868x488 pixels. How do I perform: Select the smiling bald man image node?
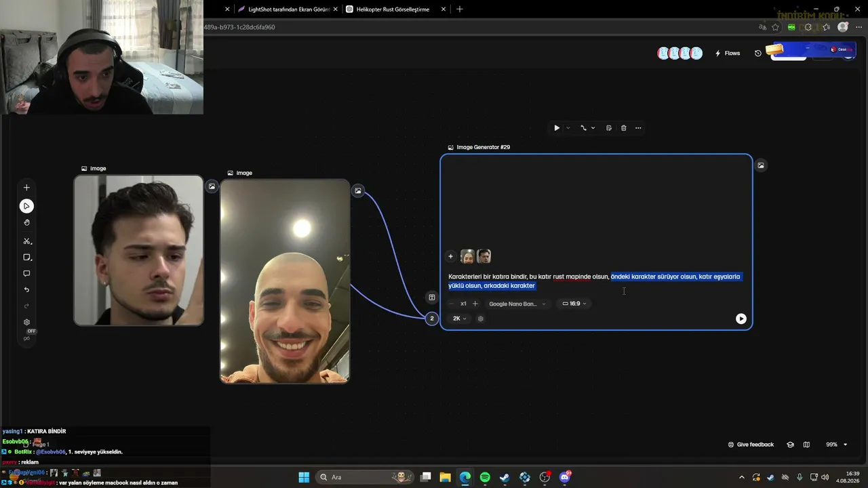tap(285, 281)
